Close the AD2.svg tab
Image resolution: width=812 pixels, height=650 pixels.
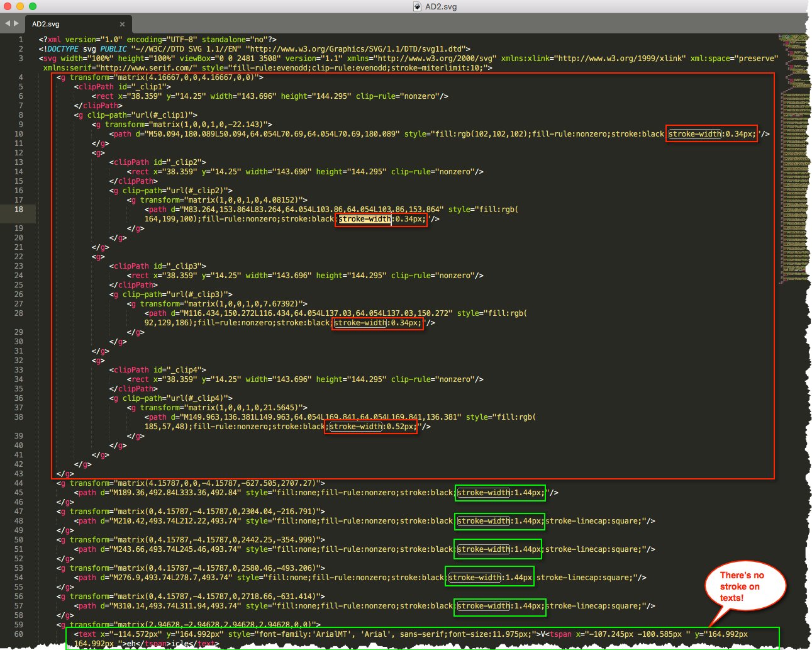click(122, 24)
